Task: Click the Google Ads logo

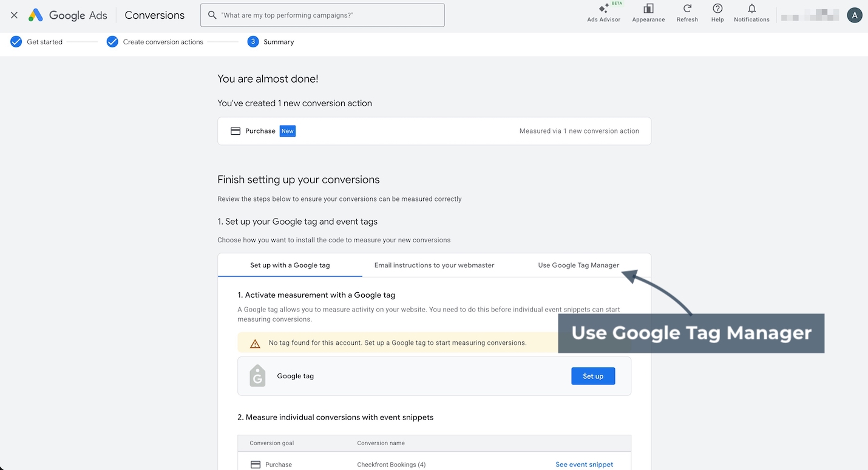Action: [36, 15]
